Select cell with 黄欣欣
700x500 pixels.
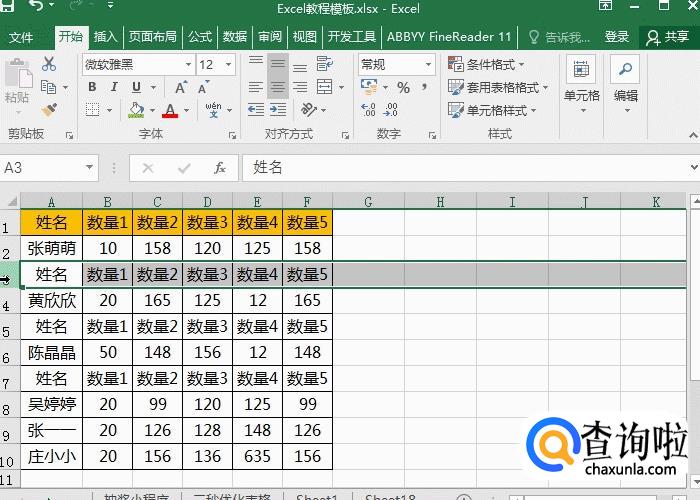(51, 301)
